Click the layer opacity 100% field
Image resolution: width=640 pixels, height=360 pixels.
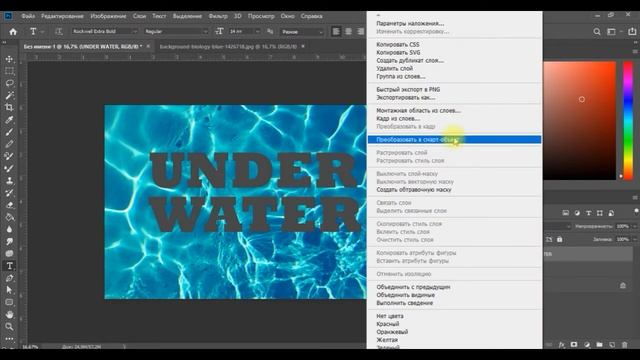[622, 226]
